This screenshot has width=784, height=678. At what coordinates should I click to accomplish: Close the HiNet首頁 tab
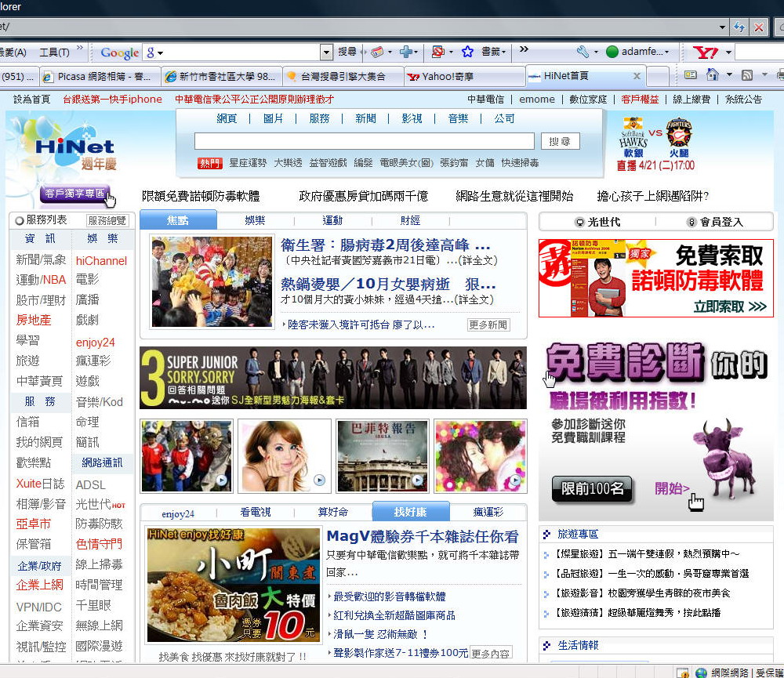click(637, 76)
